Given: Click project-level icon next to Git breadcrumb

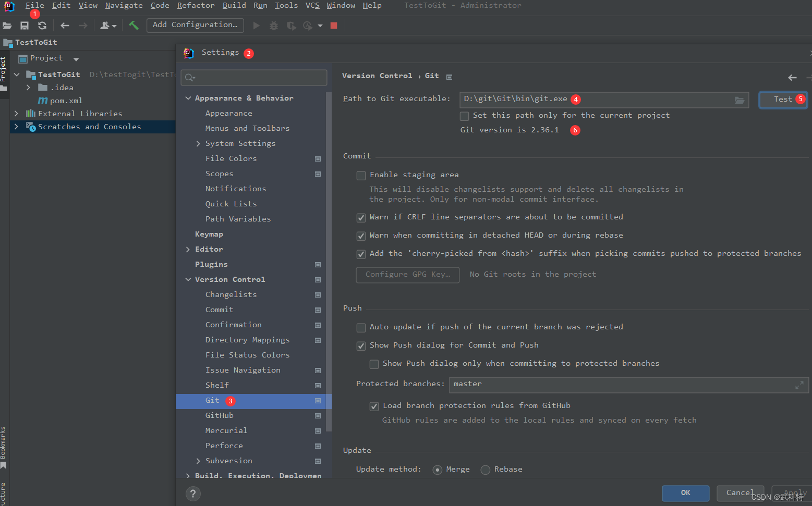Looking at the screenshot, I should [449, 77].
